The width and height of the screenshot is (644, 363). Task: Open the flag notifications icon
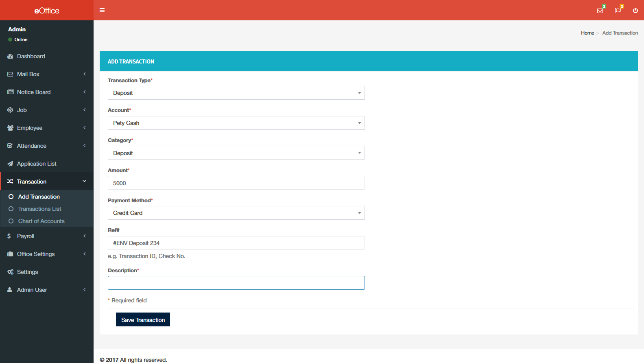point(618,11)
